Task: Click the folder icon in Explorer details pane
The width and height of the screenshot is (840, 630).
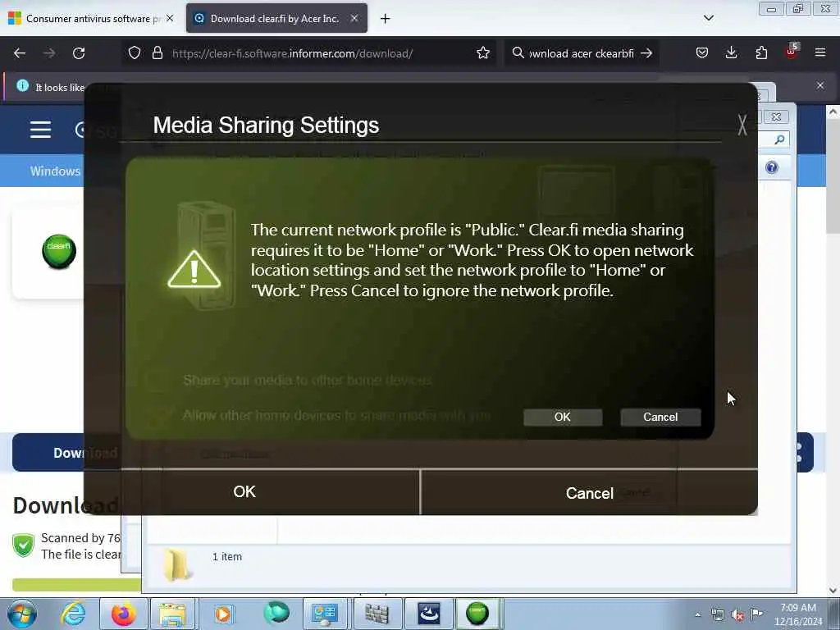Action: pyautogui.click(x=178, y=564)
